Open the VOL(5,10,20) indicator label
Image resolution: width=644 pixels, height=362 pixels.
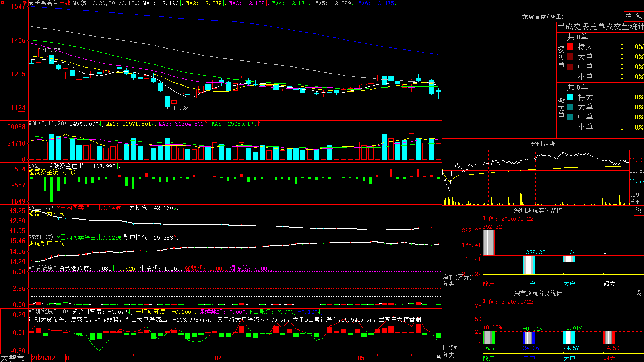click(47, 124)
